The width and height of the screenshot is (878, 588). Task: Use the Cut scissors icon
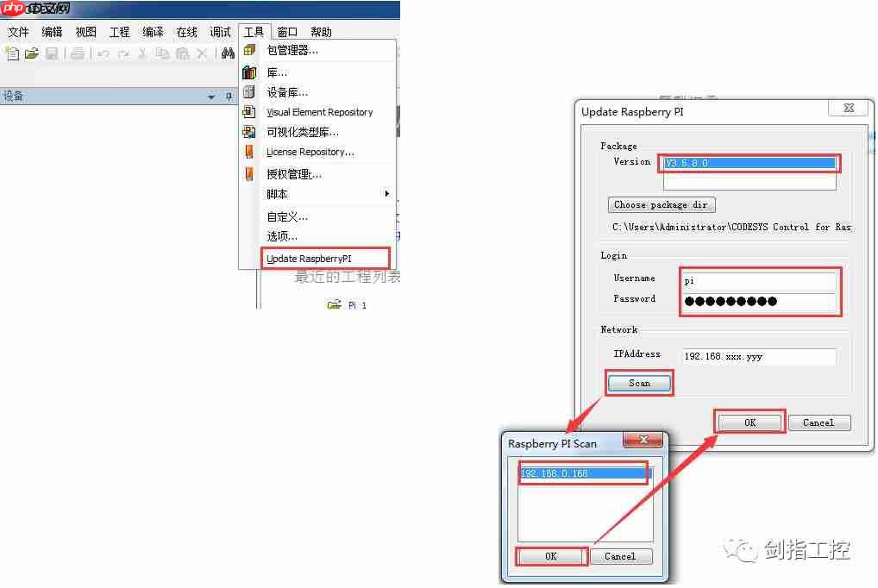tap(141, 53)
